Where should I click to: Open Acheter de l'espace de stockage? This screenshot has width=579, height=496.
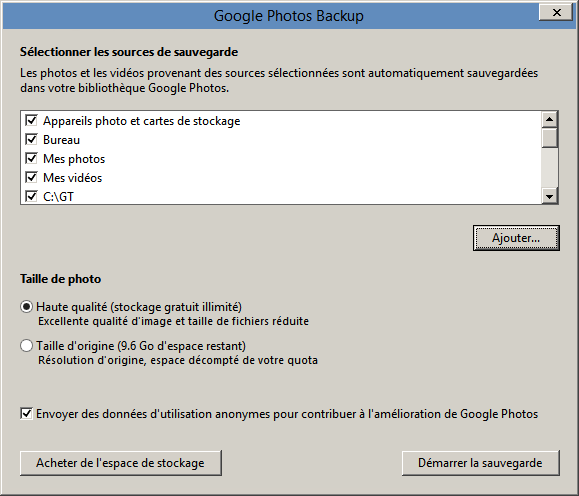(x=121, y=463)
